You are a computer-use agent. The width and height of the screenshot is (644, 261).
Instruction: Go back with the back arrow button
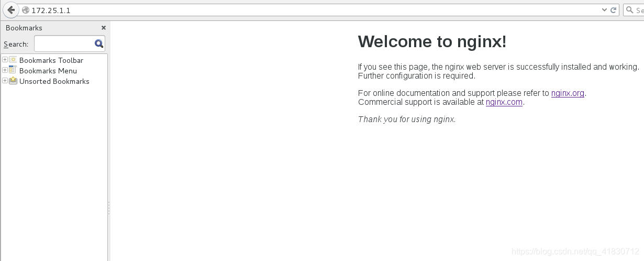click(x=11, y=10)
